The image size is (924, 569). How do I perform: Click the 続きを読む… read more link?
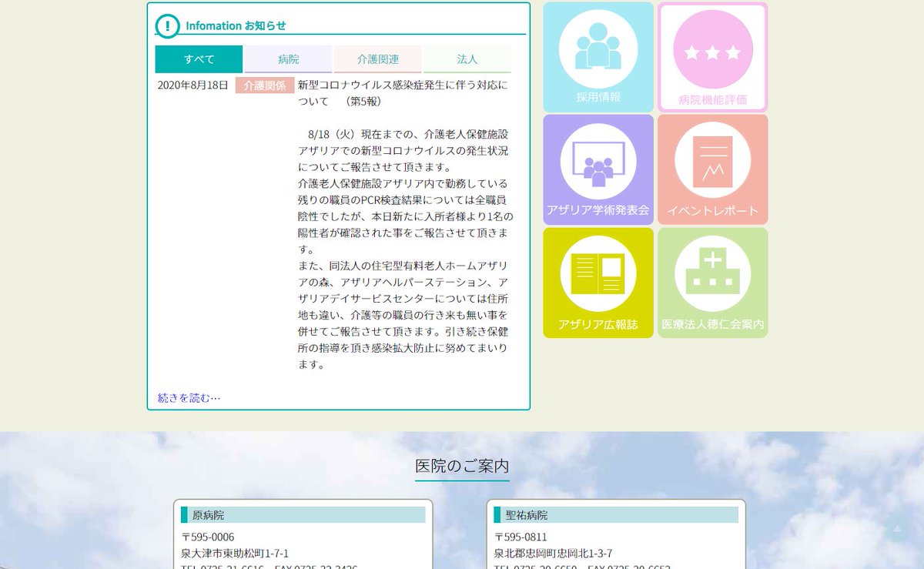pos(189,398)
